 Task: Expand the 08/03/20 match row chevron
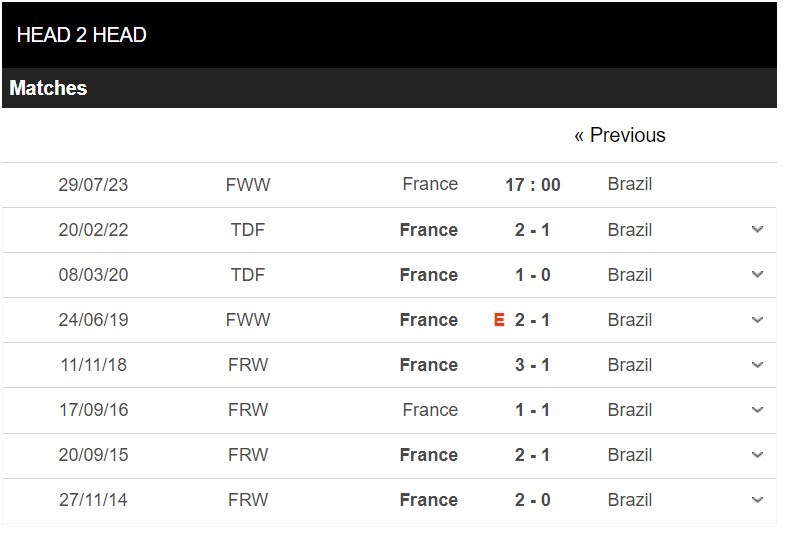click(x=757, y=274)
